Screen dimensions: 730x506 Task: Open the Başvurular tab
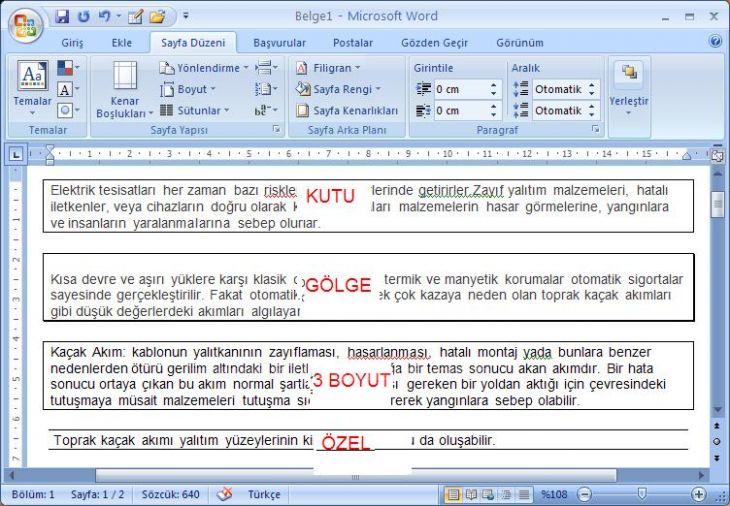(279, 43)
